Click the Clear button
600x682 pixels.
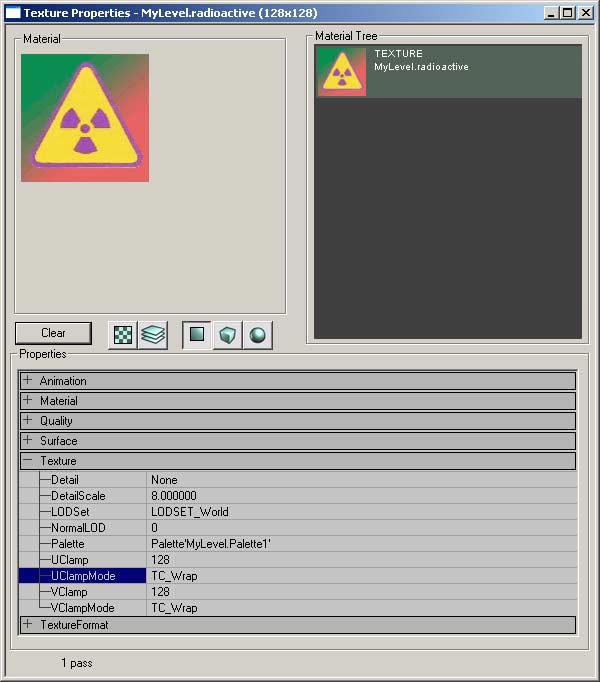53,333
